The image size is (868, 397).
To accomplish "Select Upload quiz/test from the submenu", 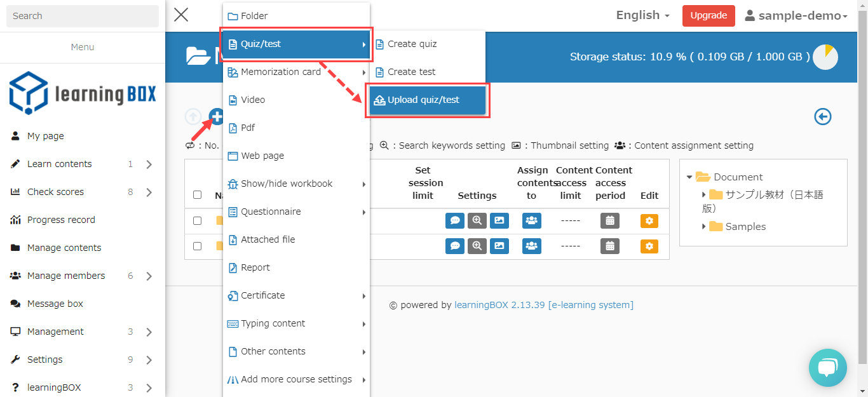I will [x=424, y=100].
